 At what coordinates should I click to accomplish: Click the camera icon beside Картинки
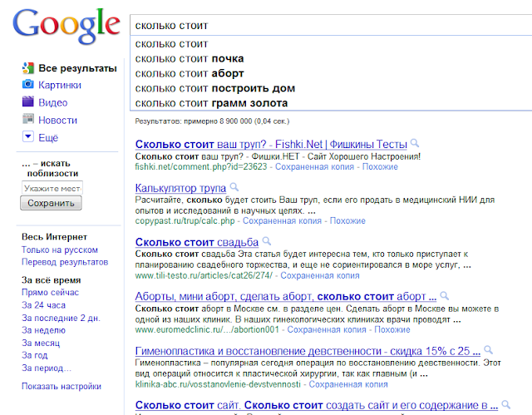pyautogui.click(x=27, y=84)
